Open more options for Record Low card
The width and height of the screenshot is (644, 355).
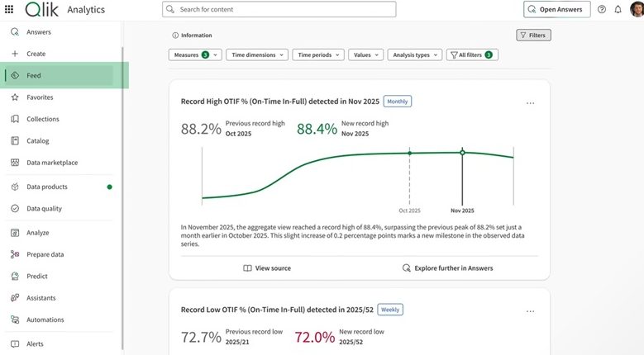(x=530, y=311)
